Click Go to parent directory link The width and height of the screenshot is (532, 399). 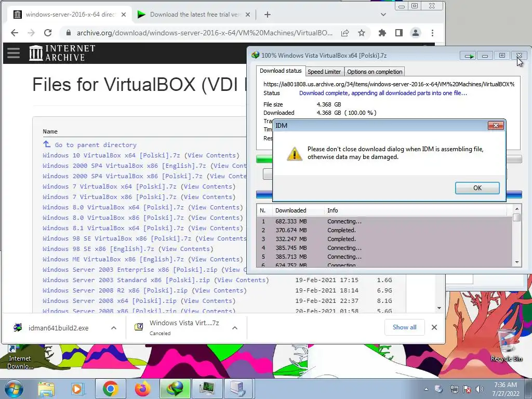pyautogui.click(x=96, y=145)
